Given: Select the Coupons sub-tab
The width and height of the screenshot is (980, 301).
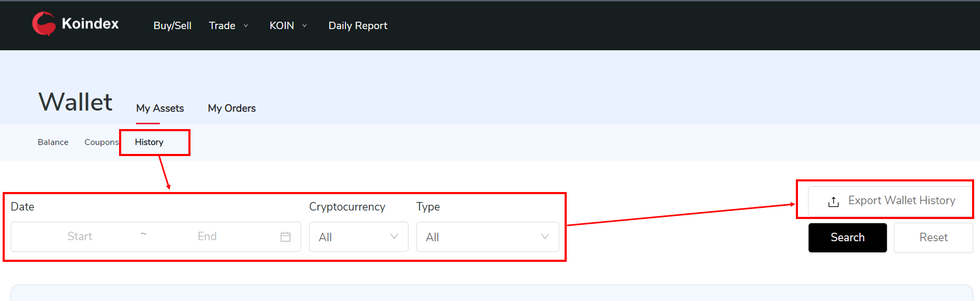Looking at the screenshot, I should (101, 142).
